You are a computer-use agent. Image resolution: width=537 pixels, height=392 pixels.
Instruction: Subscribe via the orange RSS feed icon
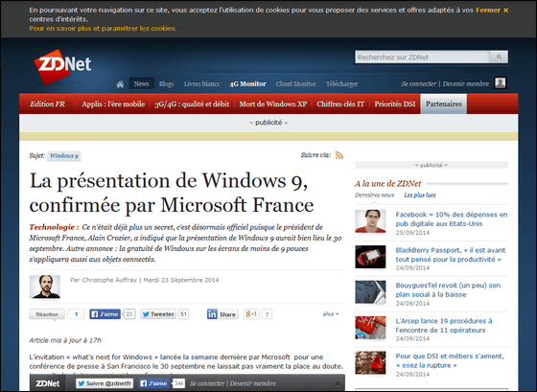339,155
